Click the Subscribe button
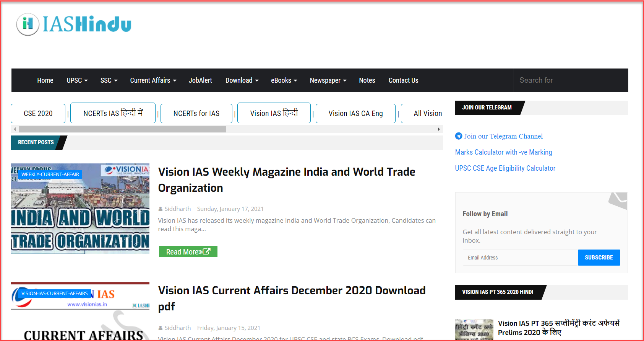The image size is (644, 341). click(x=599, y=258)
